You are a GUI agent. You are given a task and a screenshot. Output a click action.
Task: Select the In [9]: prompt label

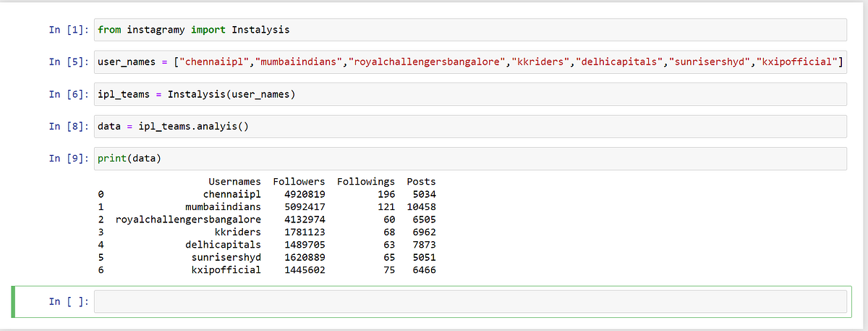pyautogui.click(x=69, y=159)
